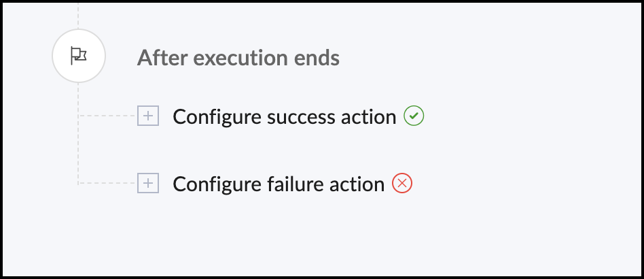Click vertical dashed line above flag node
This screenshot has width=644, height=279.
click(x=78, y=16)
